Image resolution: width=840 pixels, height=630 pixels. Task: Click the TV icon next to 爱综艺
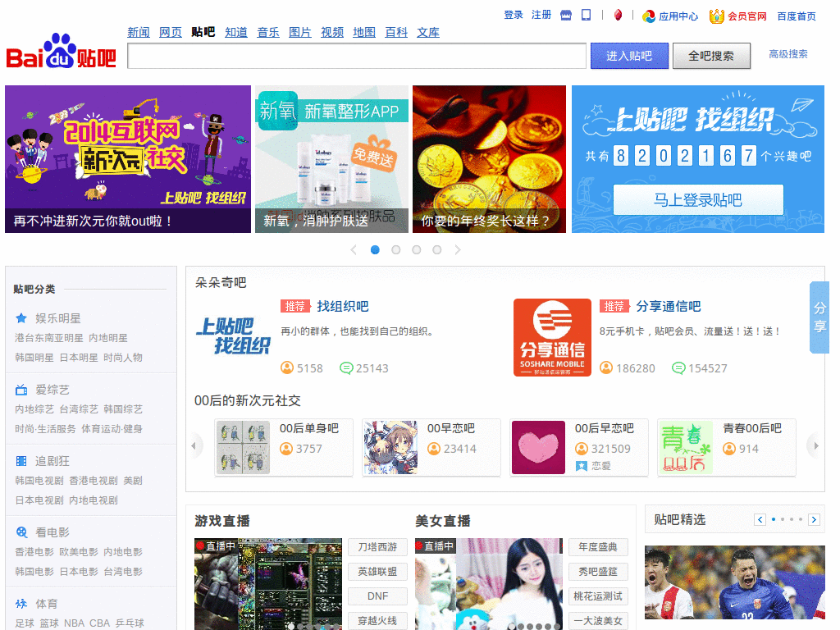coord(21,390)
